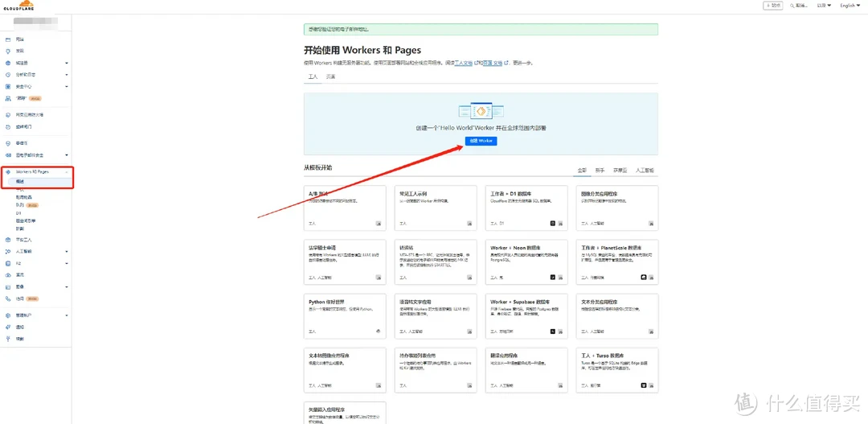868x424 pixels.
Task: Open the Python 你好世界 template card
Action: tap(344, 316)
